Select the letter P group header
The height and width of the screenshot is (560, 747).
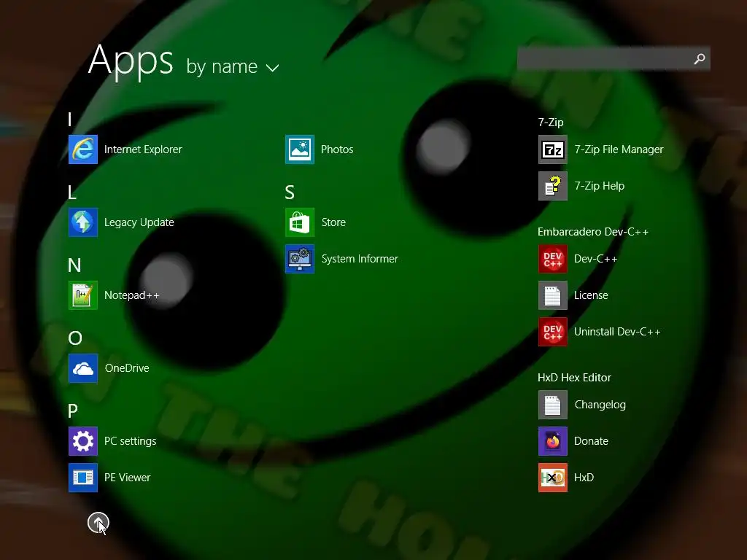[x=73, y=411]
